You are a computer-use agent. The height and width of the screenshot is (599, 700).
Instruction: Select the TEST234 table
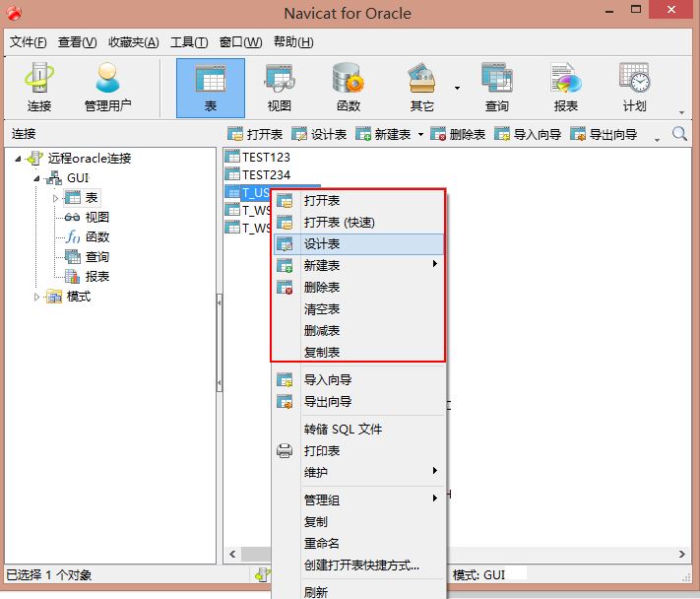coord(257,174)
